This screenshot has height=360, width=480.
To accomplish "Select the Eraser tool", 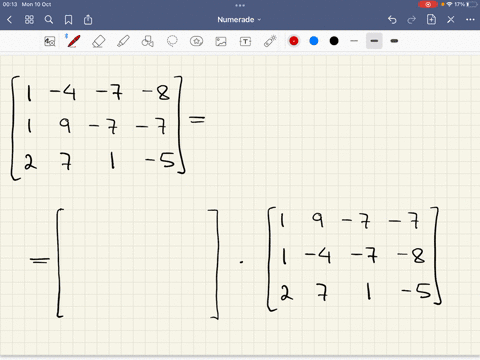I will (99, 41).
